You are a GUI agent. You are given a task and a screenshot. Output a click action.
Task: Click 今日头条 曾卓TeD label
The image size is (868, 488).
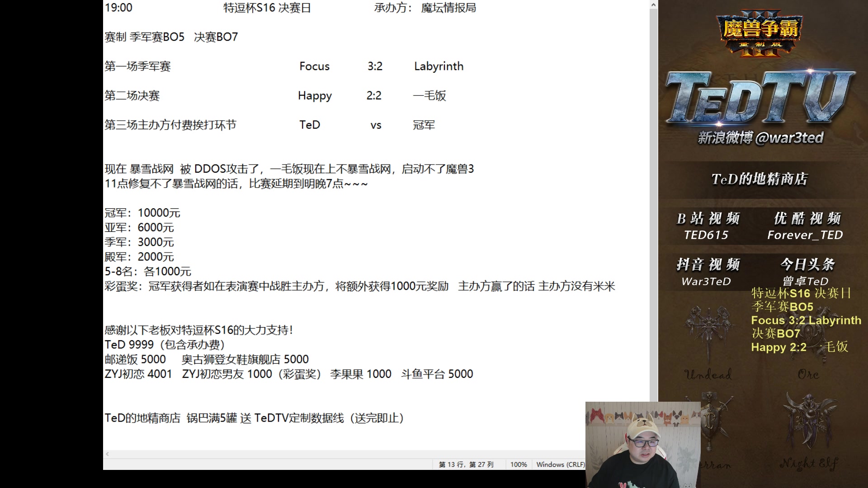pyautogui.click(x=807, y=272)
